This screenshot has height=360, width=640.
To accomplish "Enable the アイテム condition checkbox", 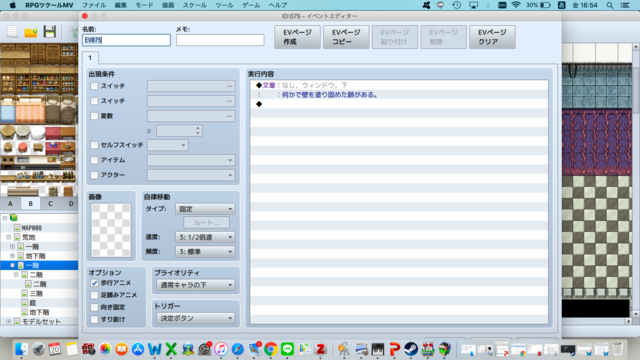I will [94, 160].
